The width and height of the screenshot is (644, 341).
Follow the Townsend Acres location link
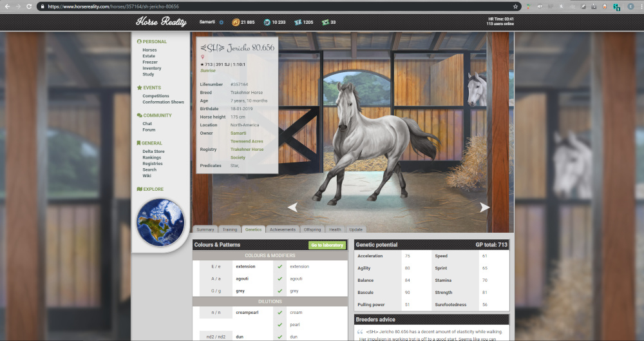247,141
